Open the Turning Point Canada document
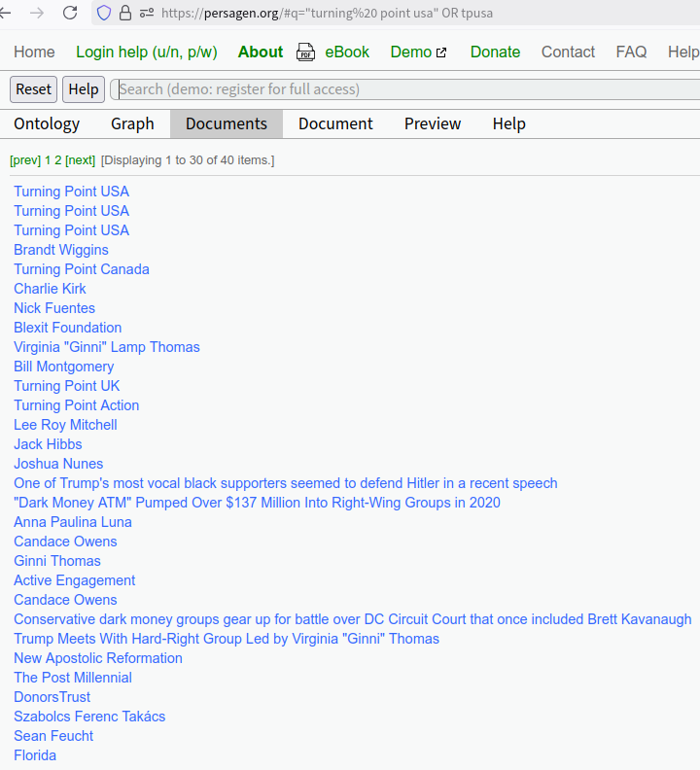This screenshot has width=700, height=770. [82, 269]
